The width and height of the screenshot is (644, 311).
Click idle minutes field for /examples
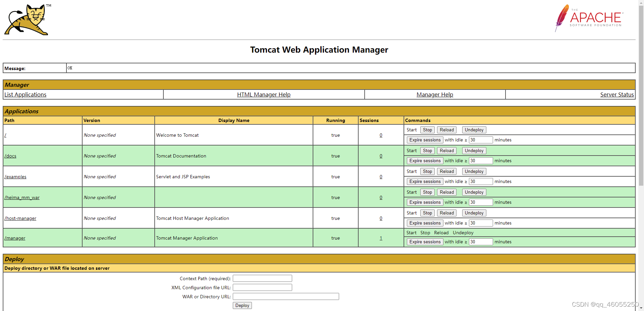click(481, 181)
